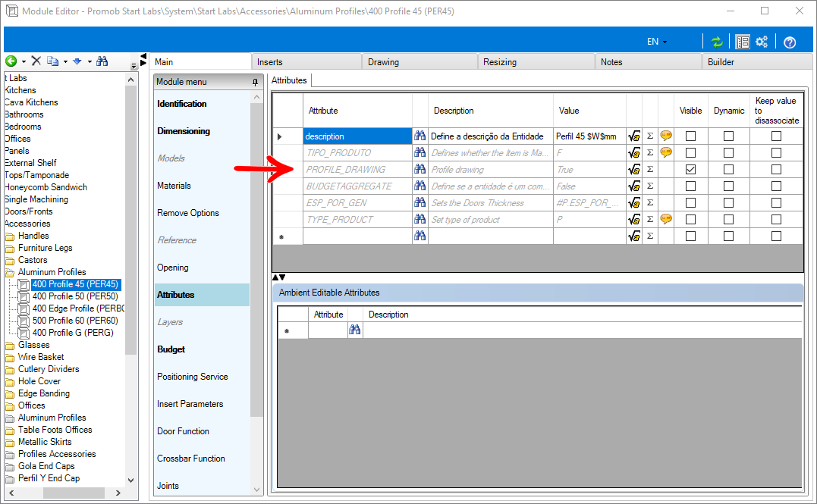Click the green refresh icon in blue header
Image resolution: width=817 pixels, height=504 pixels.
(x=716, y=42)
